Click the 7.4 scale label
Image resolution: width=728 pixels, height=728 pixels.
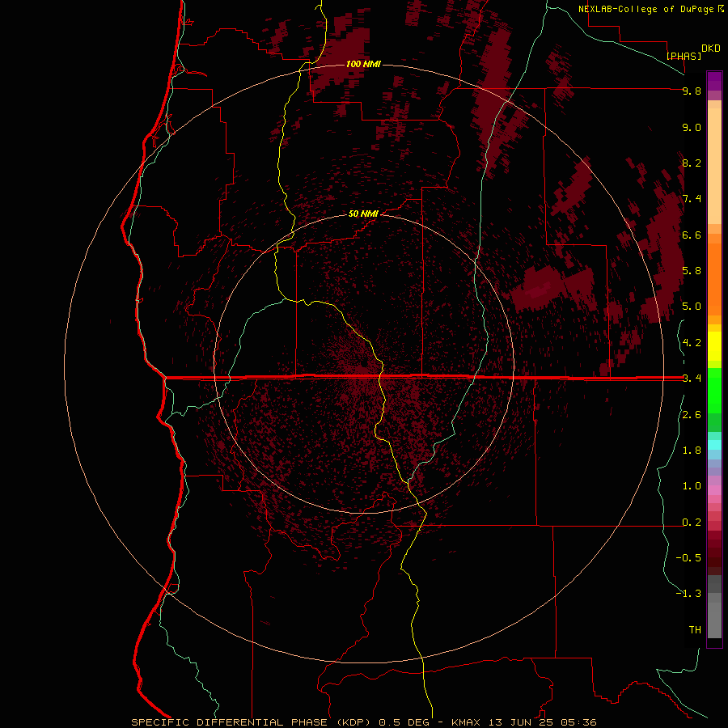[692, 199]
